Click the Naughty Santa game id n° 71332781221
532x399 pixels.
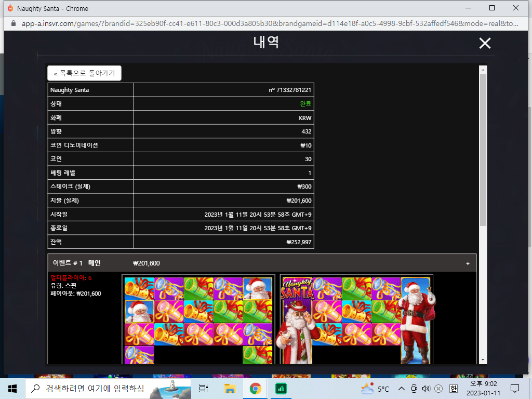pyautogui.click(x=290, y=90)
